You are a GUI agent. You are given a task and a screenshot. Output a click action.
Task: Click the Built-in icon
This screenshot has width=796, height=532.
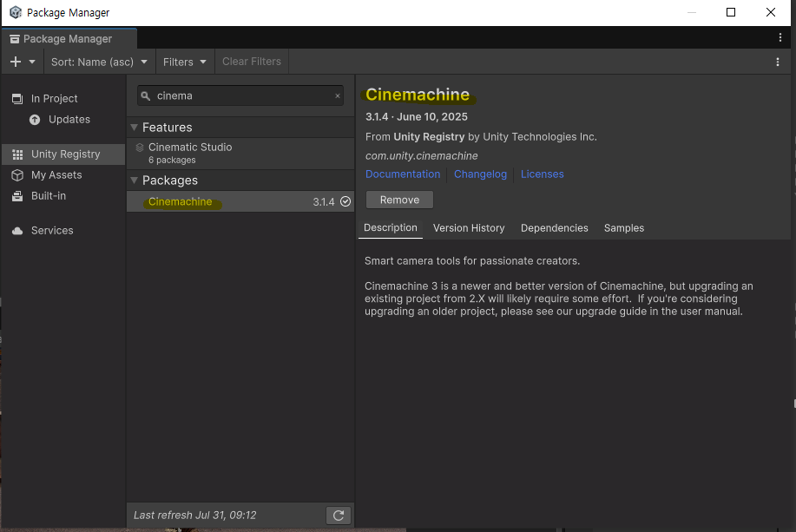tap(17, 196)
